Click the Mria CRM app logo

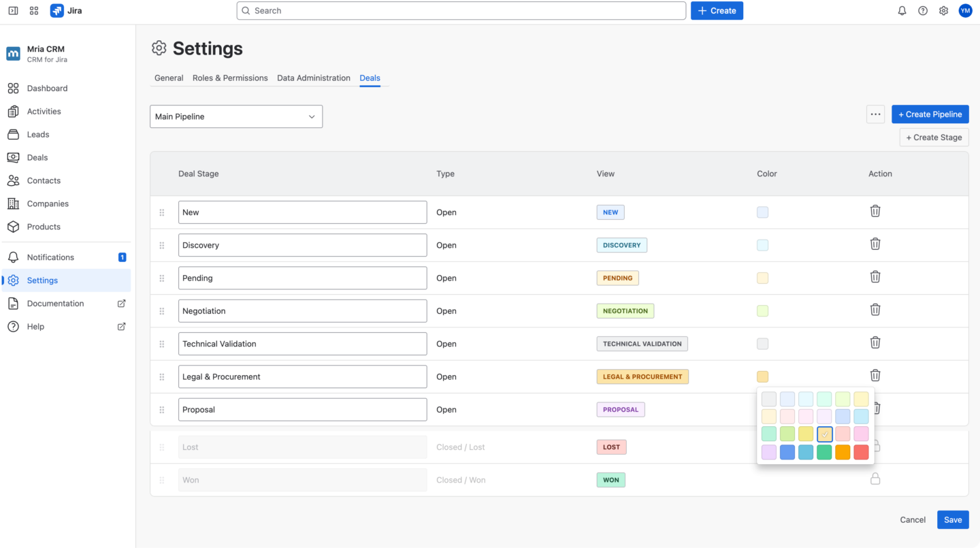[x=13, y=52]
